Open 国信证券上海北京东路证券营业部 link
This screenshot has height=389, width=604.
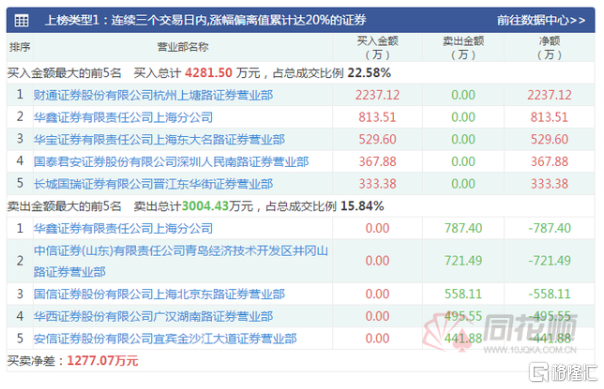tap(159, 294)
